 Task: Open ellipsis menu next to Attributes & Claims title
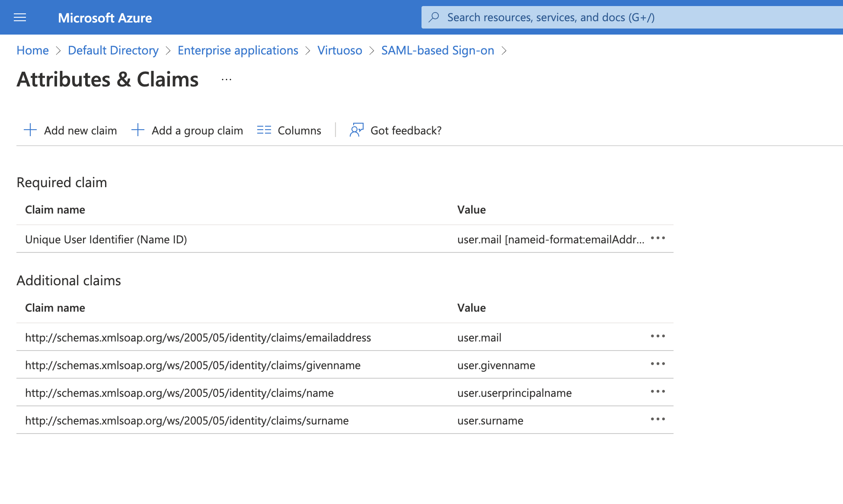[227, 80]
